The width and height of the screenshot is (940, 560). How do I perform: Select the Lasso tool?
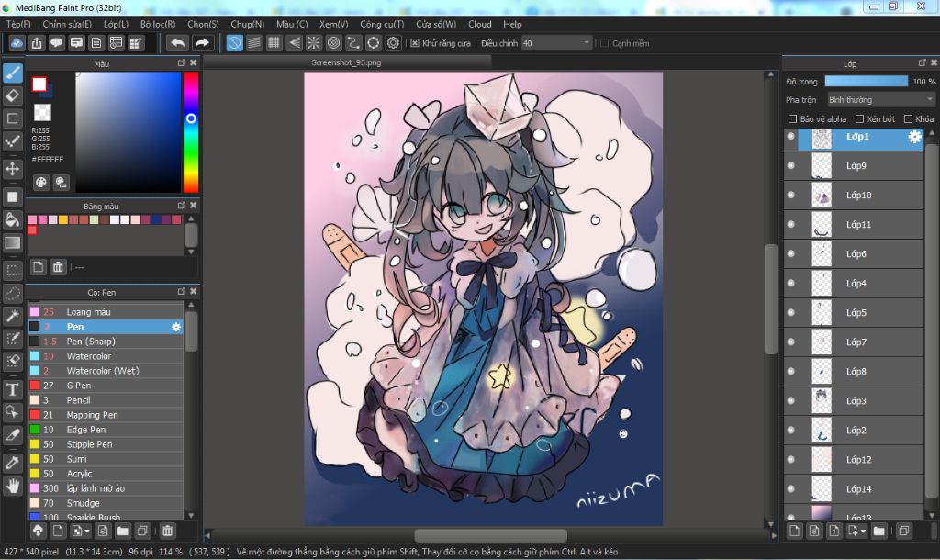coord(13,294)
